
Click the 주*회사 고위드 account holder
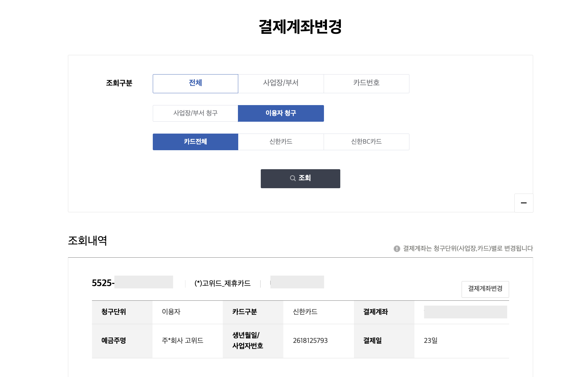[182, 340]
